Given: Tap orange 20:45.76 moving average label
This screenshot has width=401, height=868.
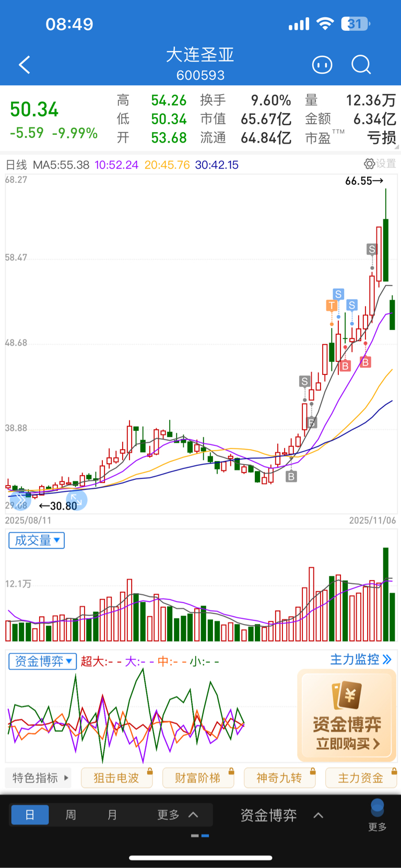Looking at the screenshot, I should coord(167,165).
